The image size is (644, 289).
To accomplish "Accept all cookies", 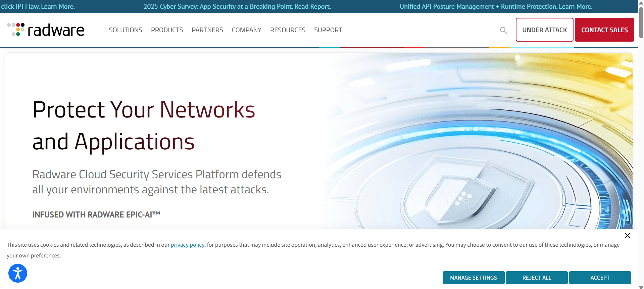I will point(600,278).
